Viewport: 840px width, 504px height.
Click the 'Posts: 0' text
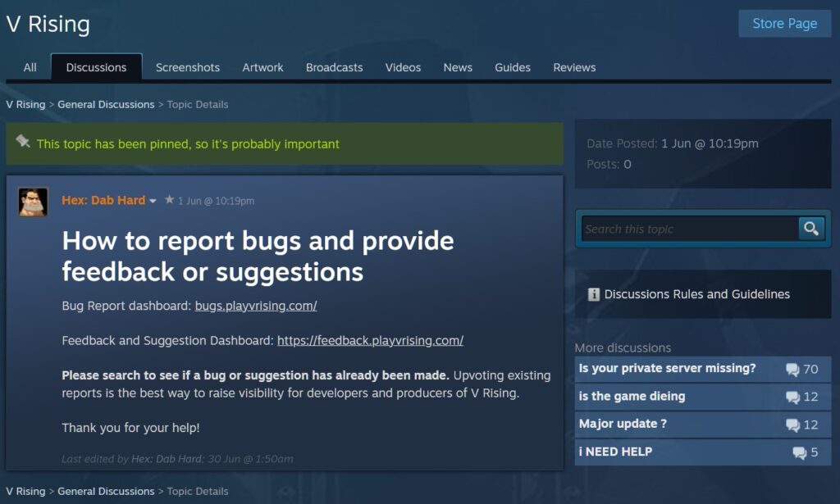click(x=609, y=164)
